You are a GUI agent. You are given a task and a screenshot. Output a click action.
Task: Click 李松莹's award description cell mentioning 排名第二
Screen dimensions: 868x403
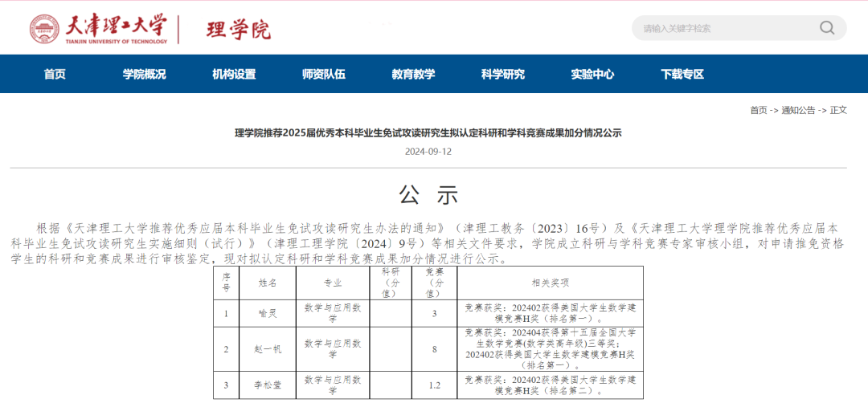(x=551, y=385)
